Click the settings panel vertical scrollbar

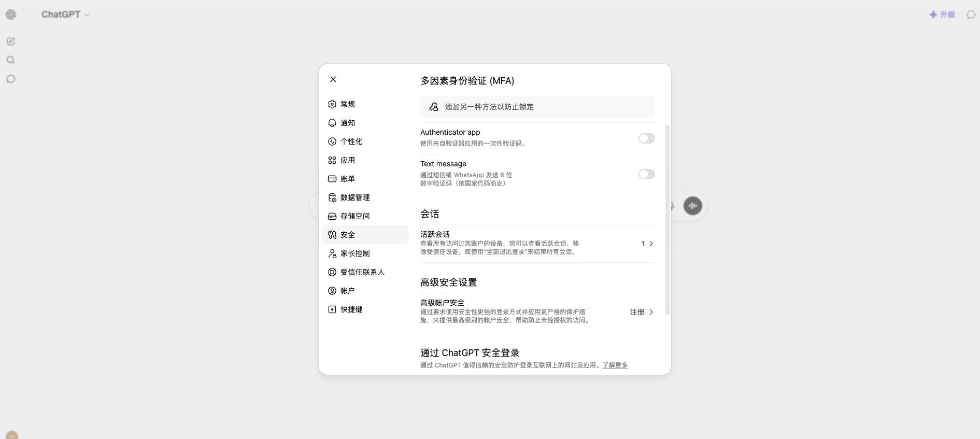tap(667, 219)
